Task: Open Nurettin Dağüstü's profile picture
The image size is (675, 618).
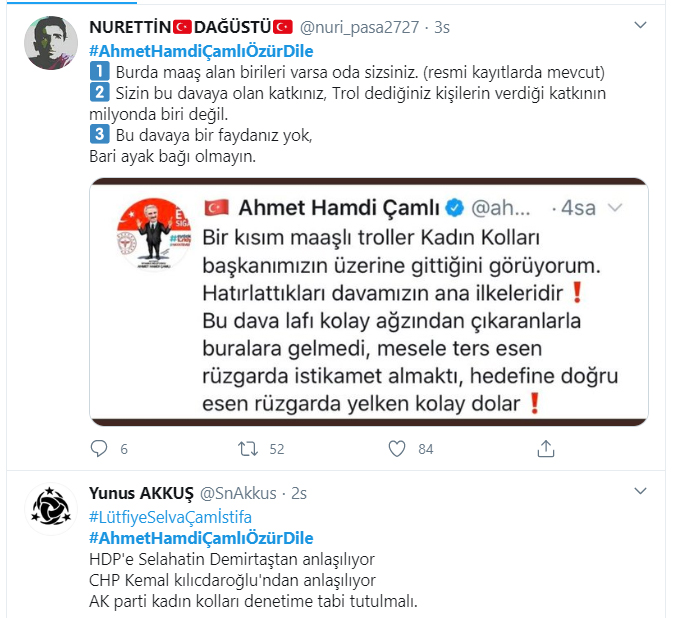Action: [51, 43]
